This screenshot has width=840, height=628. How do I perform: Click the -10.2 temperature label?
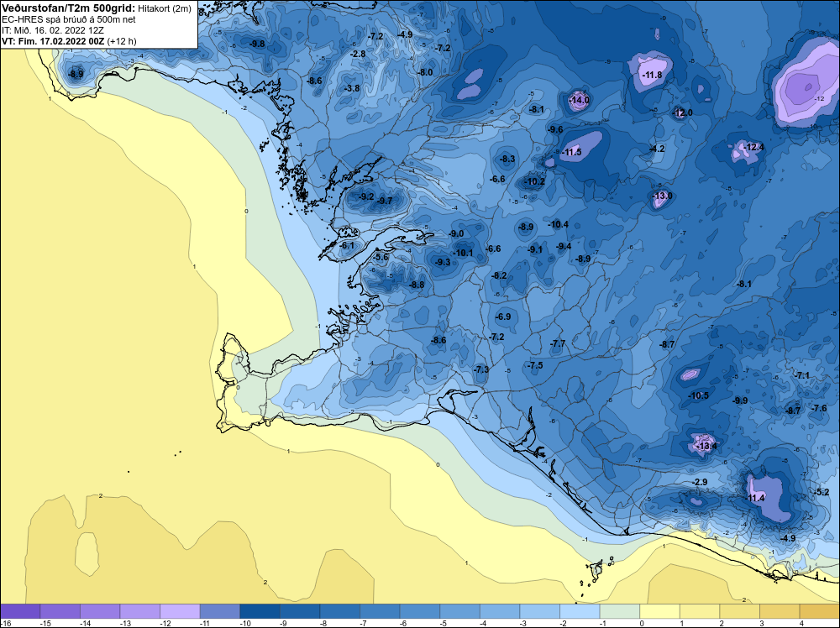(x=534, y=182)
